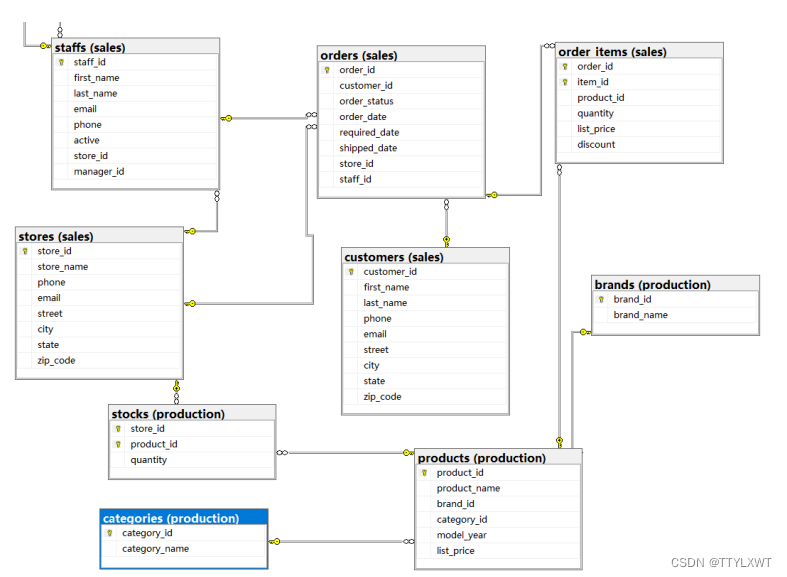
Task: Click the key endpoint at orders-order items relationship
Action: point(492,195)
